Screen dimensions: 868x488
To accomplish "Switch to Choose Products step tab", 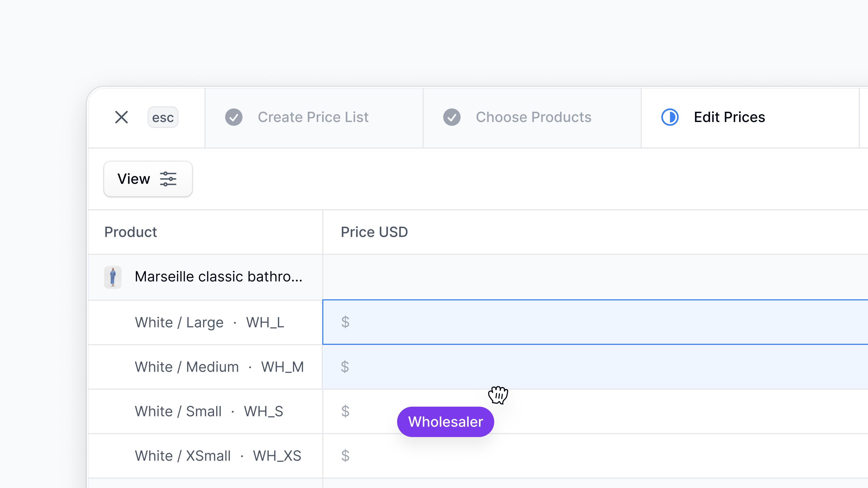I will tap(532, 118).
